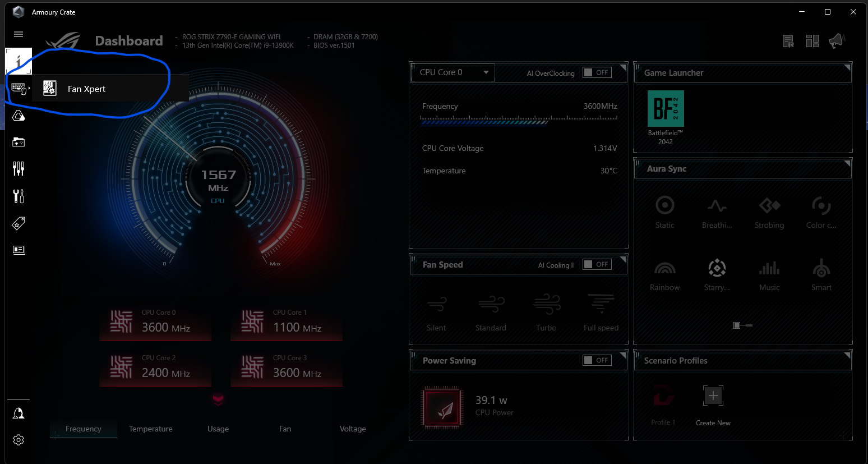Create a new Scenario Profile
868x464 pixels.
click(713, 396)
